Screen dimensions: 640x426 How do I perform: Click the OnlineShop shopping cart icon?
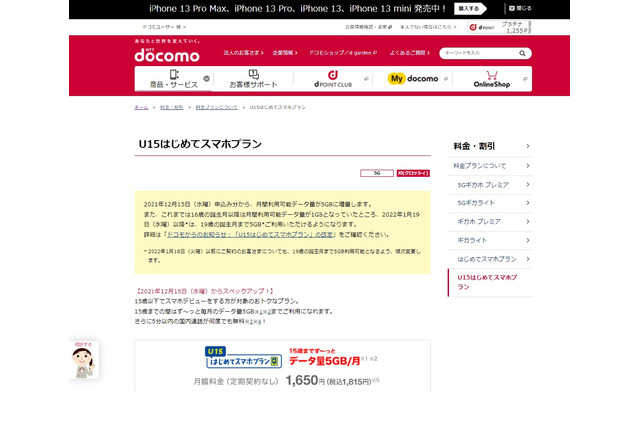point(492,75)
